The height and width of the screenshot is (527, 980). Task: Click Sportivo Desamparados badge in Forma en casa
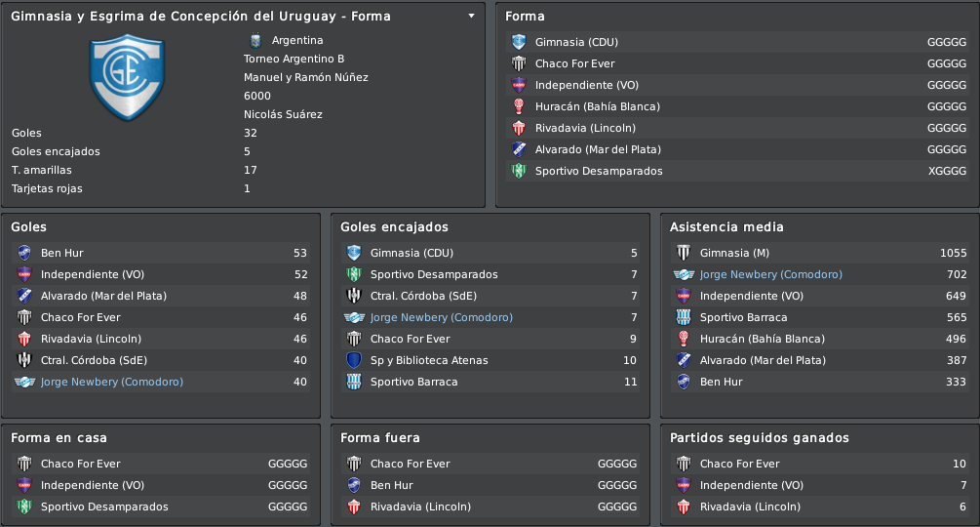coord(24,507)
